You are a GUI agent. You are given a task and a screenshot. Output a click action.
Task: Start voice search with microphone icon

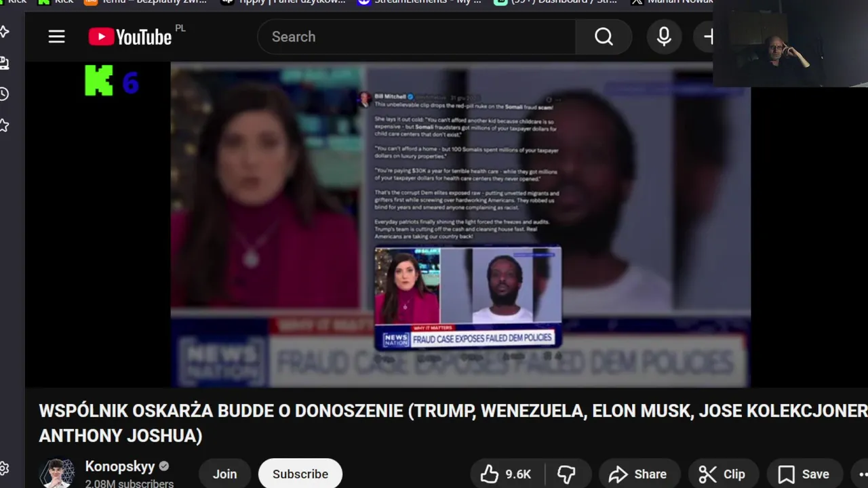tap(664, 37)
